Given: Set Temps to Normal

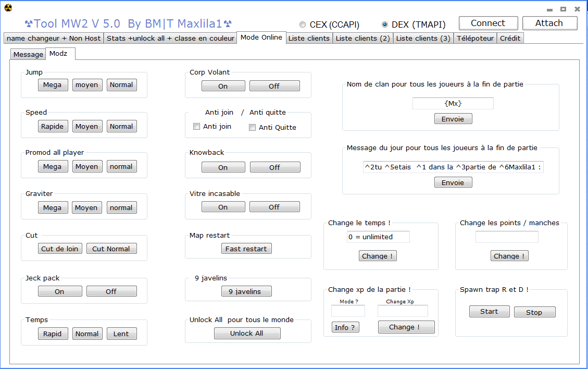Looking at the screenshot, I should (87, 334).
